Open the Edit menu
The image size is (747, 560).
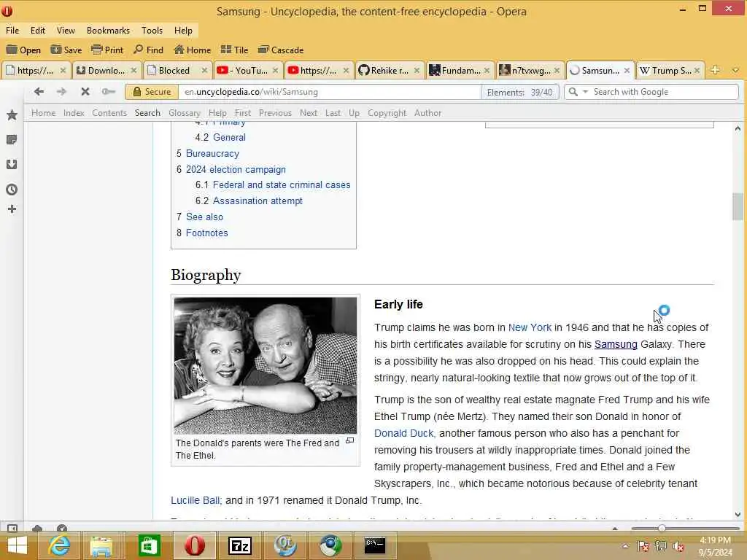[38, 31]
